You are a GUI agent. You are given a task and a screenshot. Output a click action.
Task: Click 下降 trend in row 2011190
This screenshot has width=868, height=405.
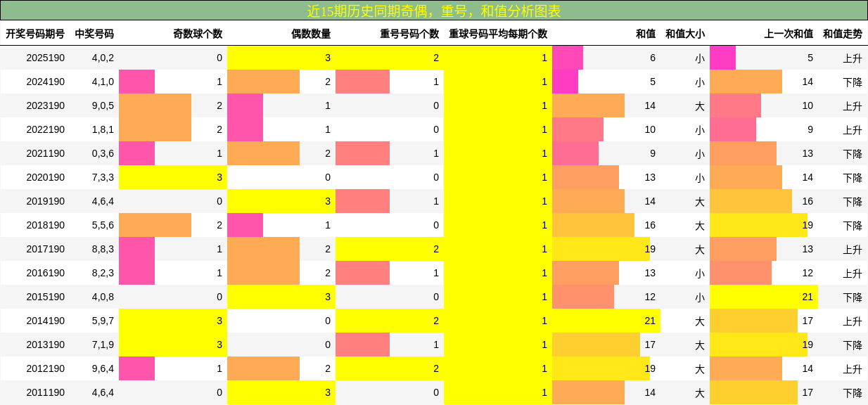pos(853,393)
